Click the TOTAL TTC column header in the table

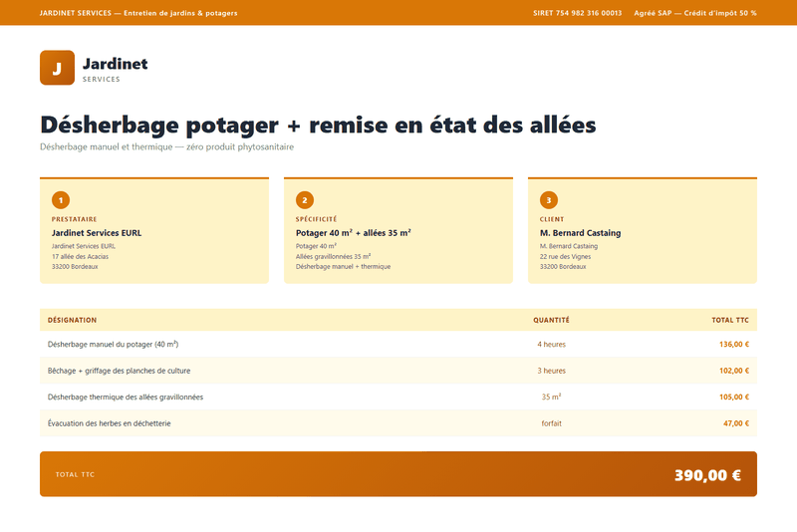[x=730, y=320]
